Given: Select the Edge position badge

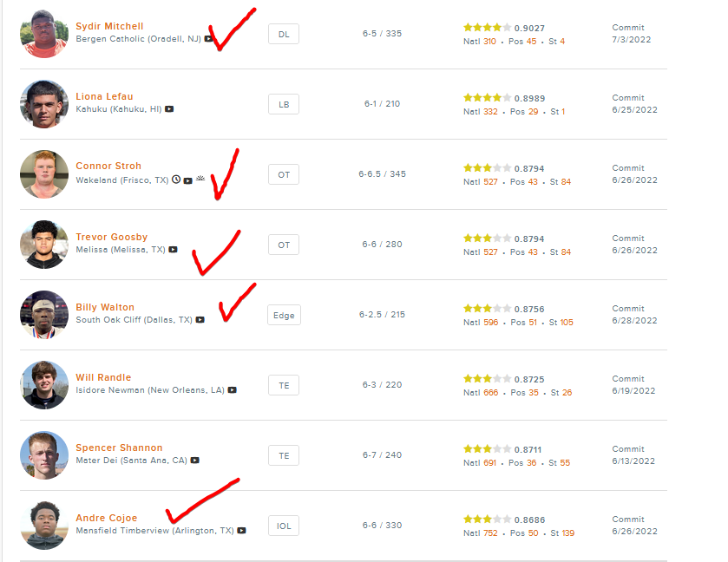Looking at the screenshot, I should coord(284,315).
